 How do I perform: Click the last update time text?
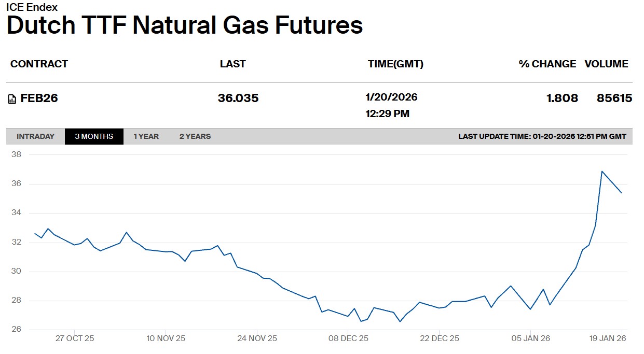click(x=542, y=136)
